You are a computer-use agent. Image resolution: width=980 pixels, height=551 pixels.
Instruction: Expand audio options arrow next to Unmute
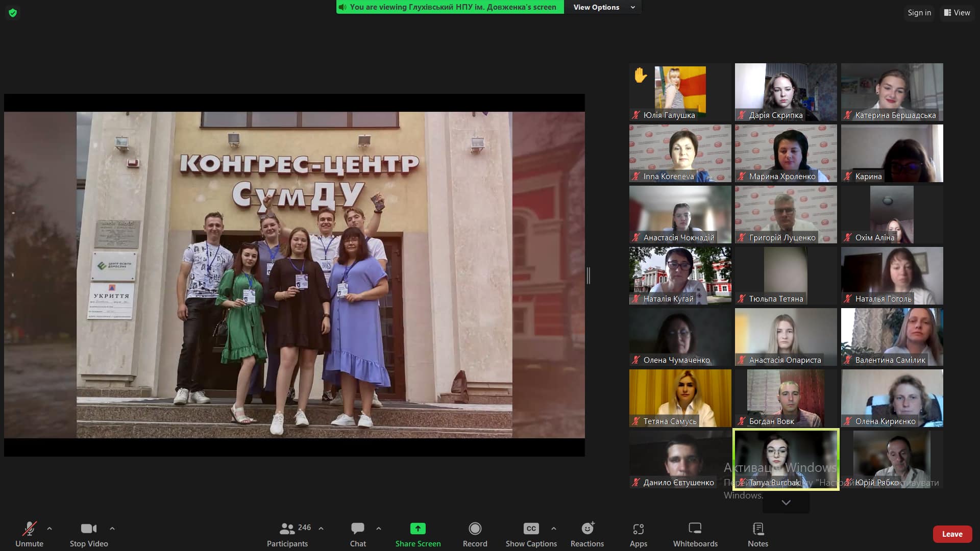click(x=50, y=529)
